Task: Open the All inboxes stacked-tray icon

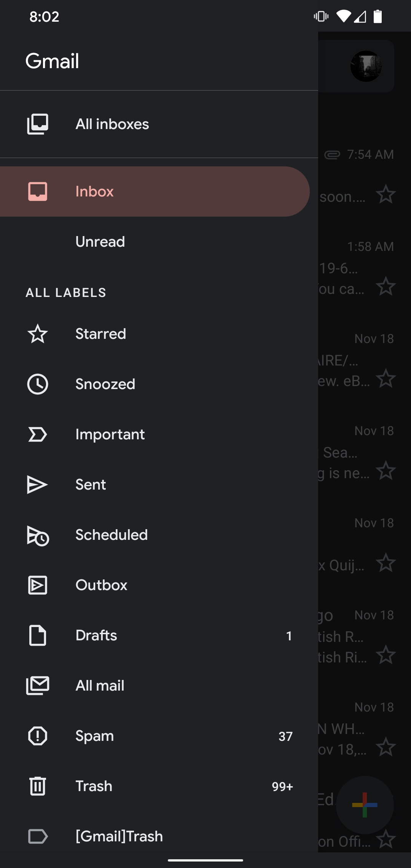Action: coord(38,124)
